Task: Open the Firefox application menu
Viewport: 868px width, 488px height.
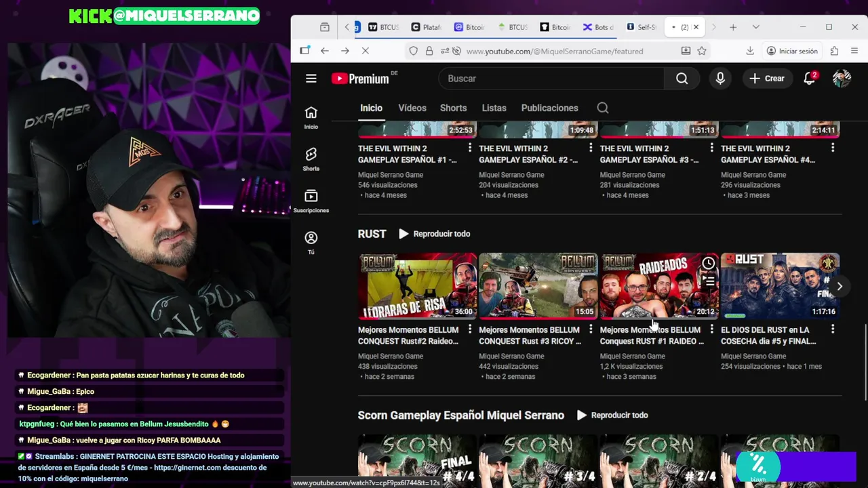Action: (854, 51)
